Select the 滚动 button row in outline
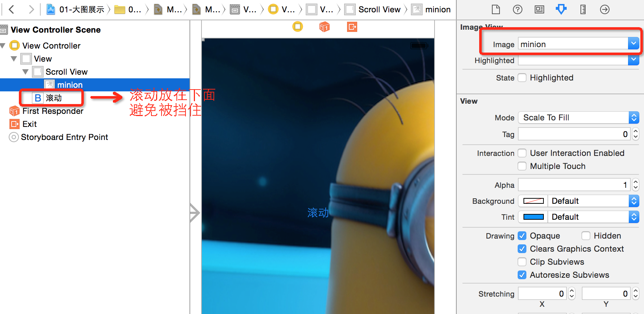The image size is (644, 314). click(x=95, y=98)
